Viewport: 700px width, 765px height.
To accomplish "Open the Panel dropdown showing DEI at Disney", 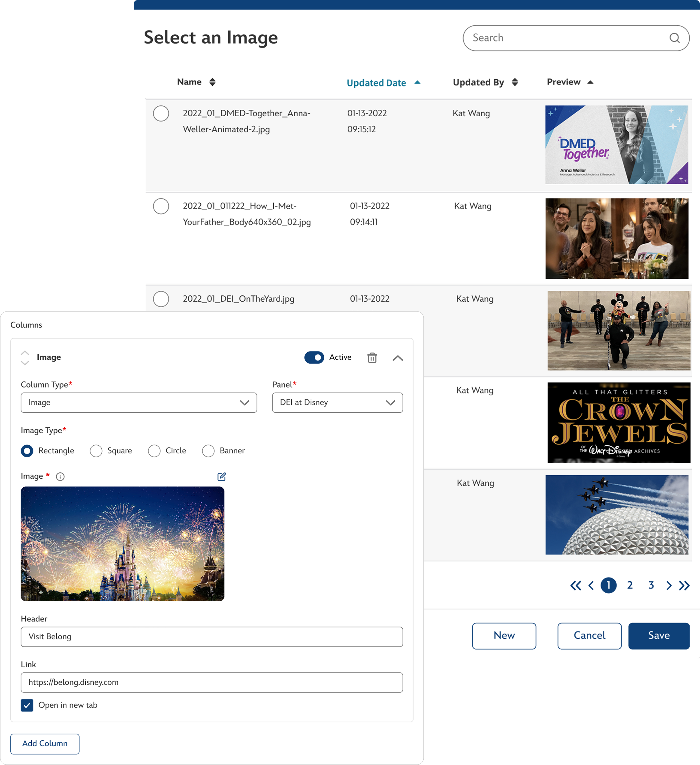I will (337, 403).
